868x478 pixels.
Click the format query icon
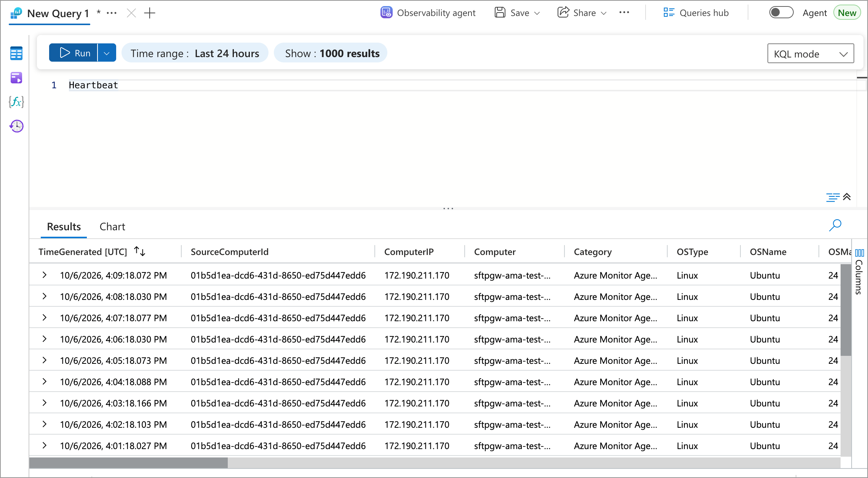click(x=833, y=197)
